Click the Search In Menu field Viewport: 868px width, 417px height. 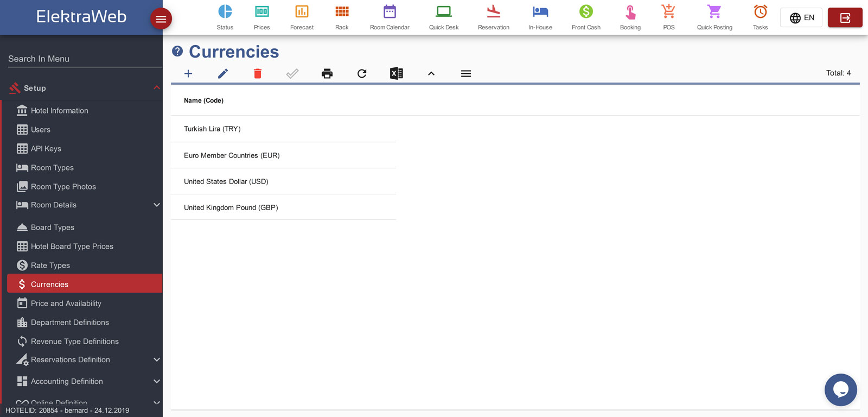pyautogui.click(x=85, y=59)
